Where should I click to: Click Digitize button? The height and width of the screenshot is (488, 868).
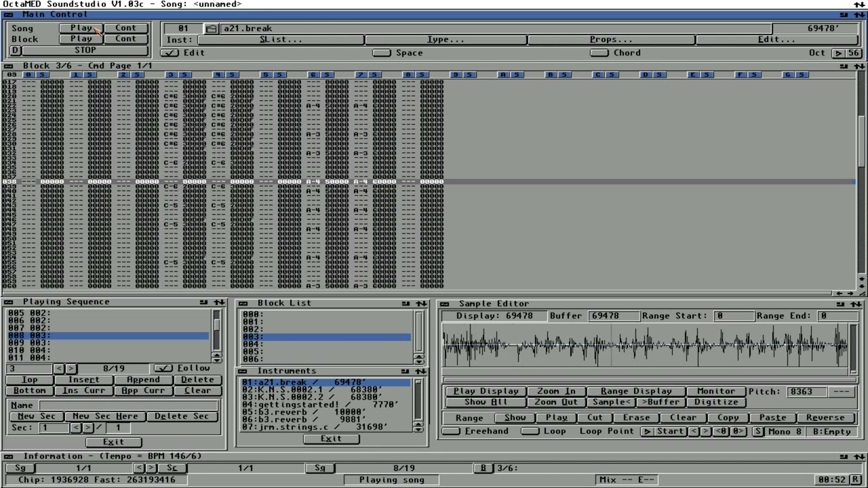point(715,403)
